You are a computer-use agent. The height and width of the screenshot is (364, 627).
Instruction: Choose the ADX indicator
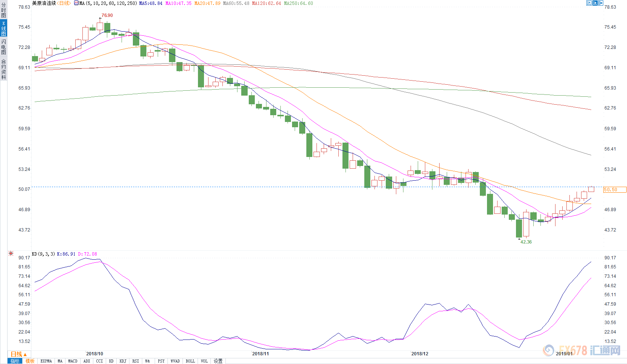[x=87, y=361]
